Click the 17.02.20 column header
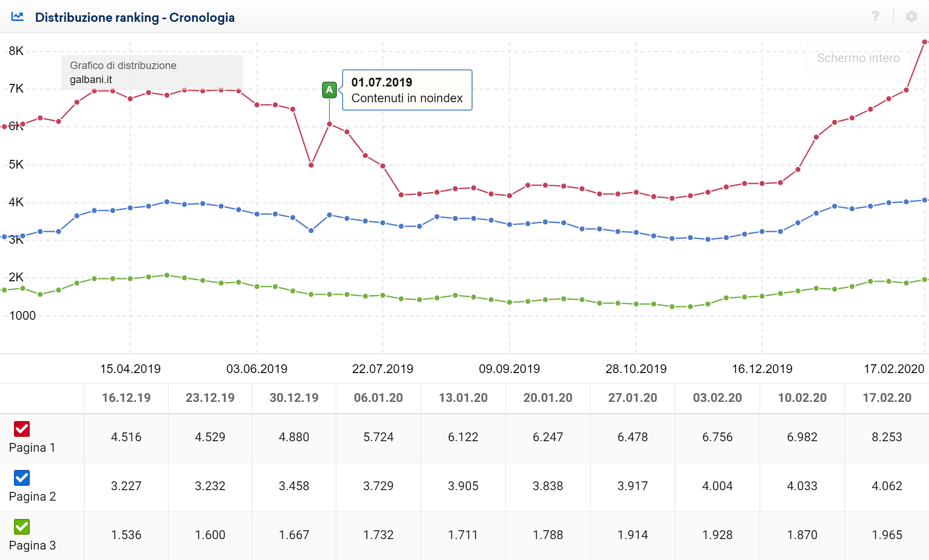Image resolution: width=929 pixels, height=560 pixels. pyautogui.click(x=887, y=398)
